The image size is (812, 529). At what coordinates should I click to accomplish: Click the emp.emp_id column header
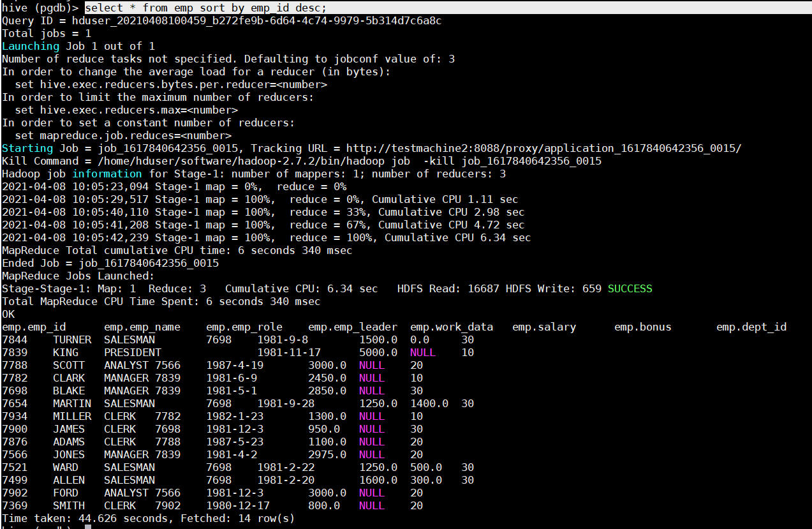point(34,327)
